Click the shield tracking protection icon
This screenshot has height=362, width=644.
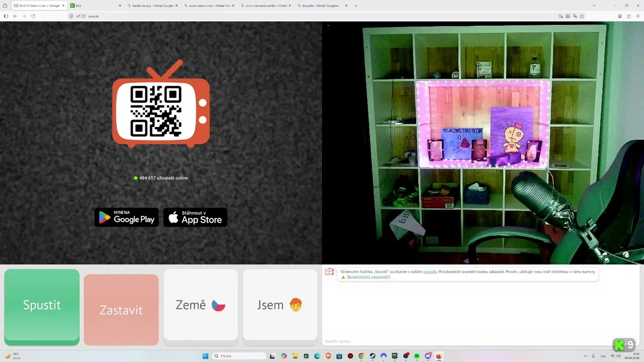pos(71,16)
